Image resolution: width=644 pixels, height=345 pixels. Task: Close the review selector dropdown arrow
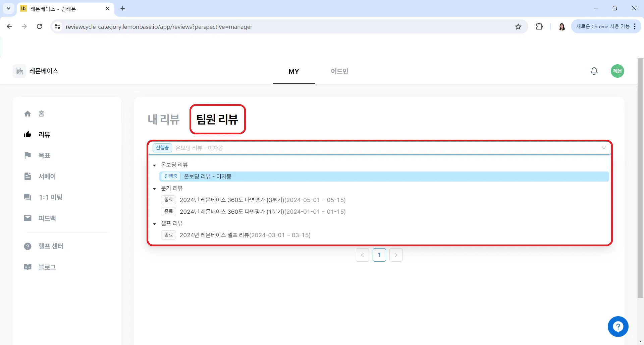(604, 148)
